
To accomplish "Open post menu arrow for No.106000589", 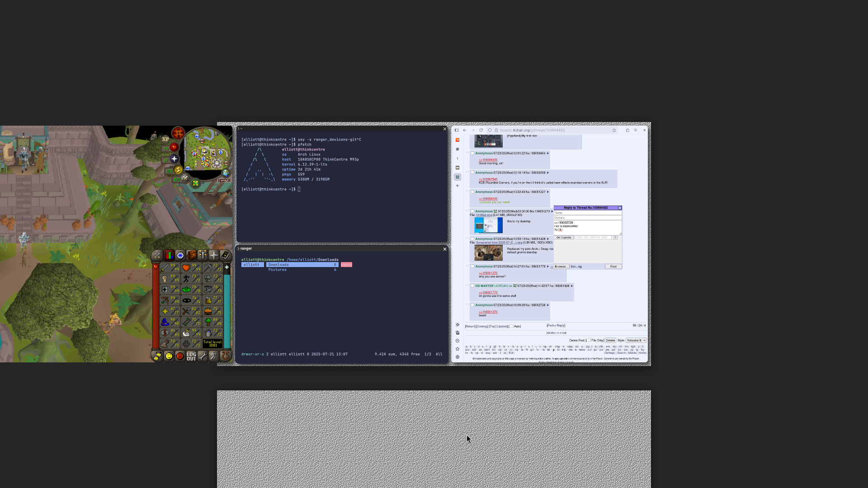I will click(x=548, y=173).
